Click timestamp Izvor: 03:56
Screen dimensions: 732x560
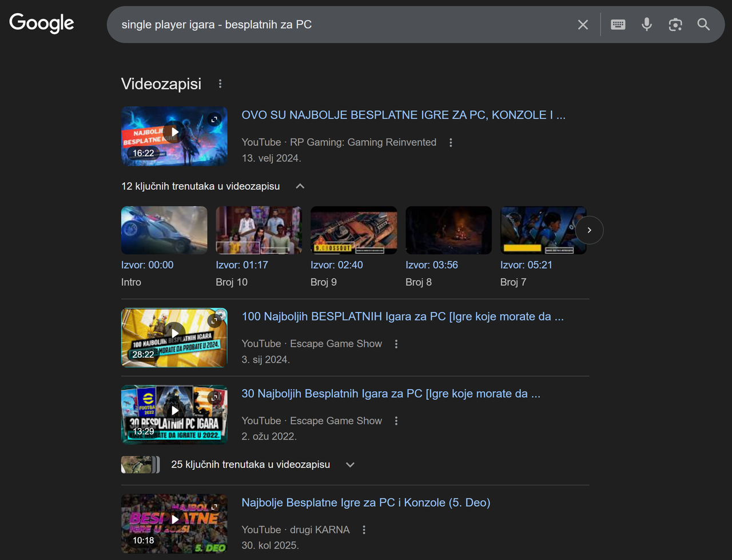pyautogui.click(x=432, y=265)
